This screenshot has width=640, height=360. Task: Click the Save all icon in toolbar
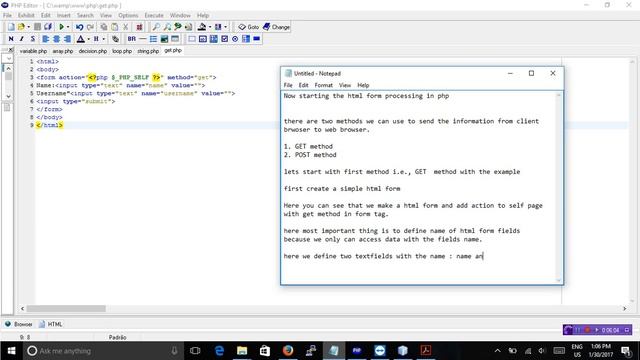point(48,27)
